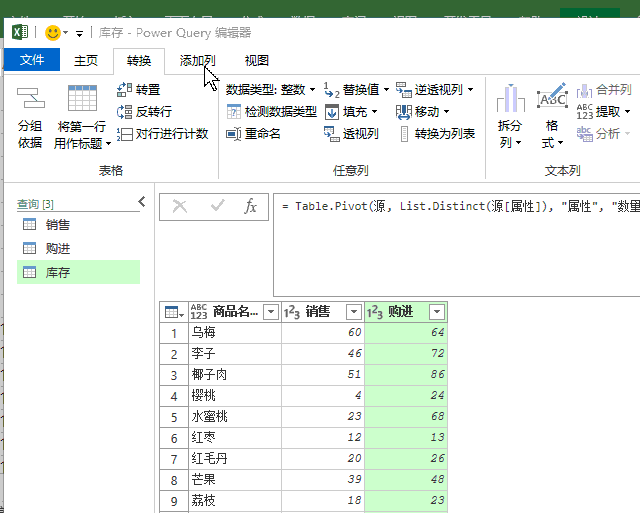
Task: Select the 库存 query
Action: tap(78, 272)
